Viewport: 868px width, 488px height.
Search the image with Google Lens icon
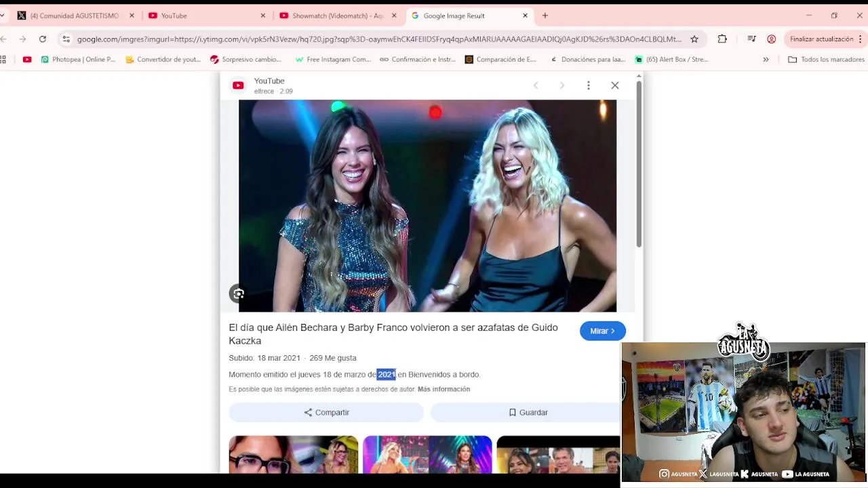(x=238, y=293)
